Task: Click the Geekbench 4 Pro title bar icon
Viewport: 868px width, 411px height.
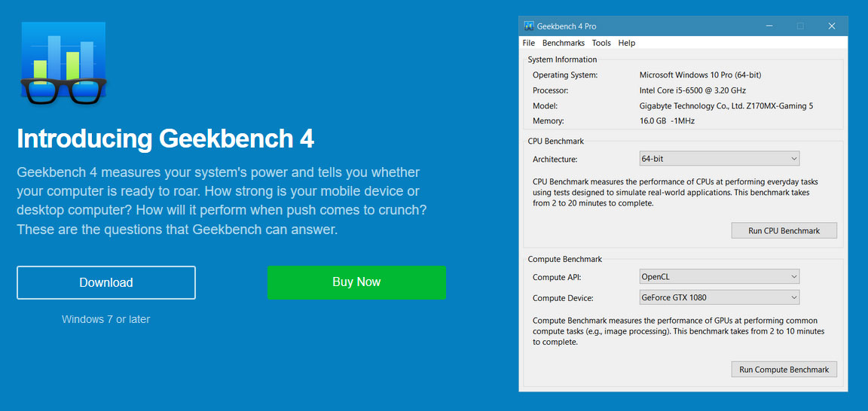Action: click(x=529, y=26)
